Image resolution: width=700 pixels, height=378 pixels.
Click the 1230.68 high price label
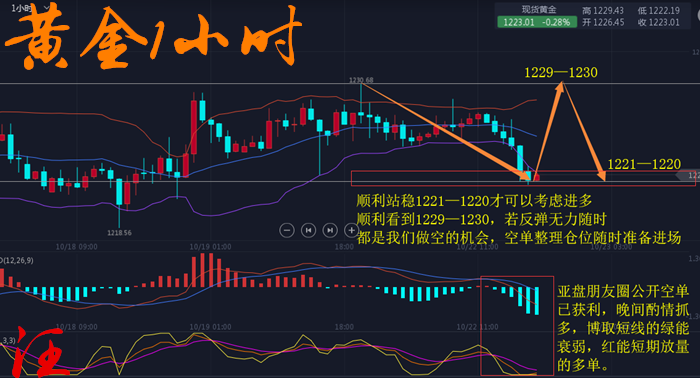(x=361, y=80)
